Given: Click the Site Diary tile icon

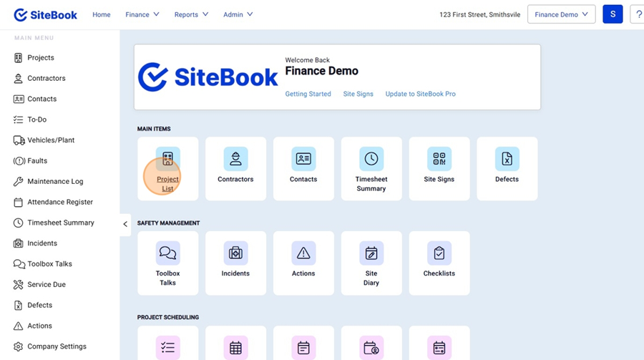Looking at the screenshot, I should click(371, 253).
